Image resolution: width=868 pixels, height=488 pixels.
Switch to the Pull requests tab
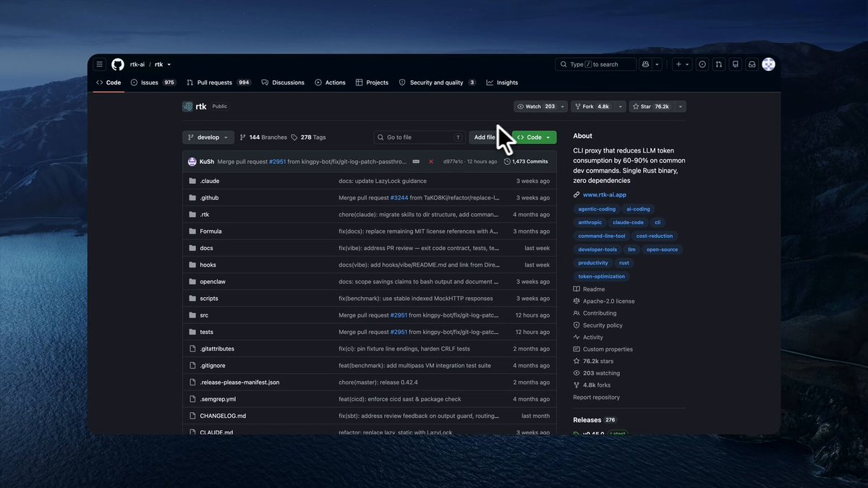pos(218,82)
